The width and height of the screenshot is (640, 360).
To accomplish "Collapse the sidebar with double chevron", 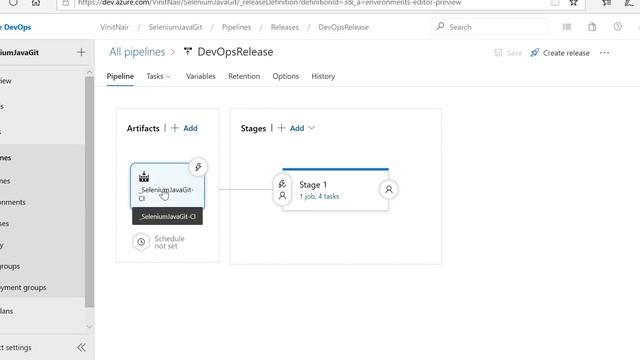I will pos(81,347).
